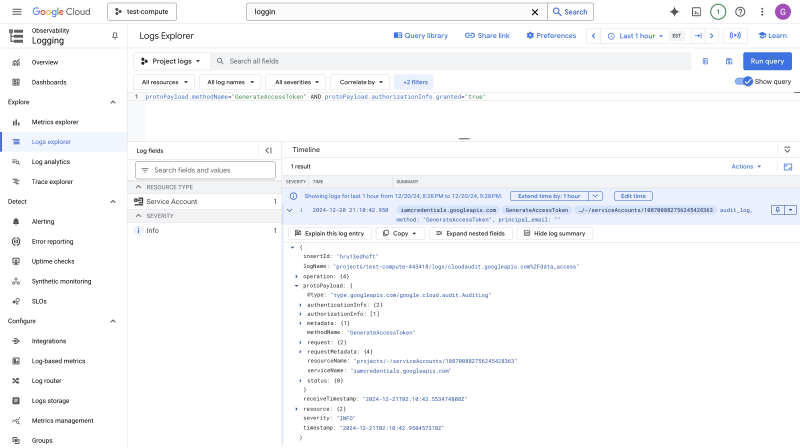Image resolution: width=800 pixels, height=448 pixels.
Task: Open the Learn panel
Action: coord(772,36)
